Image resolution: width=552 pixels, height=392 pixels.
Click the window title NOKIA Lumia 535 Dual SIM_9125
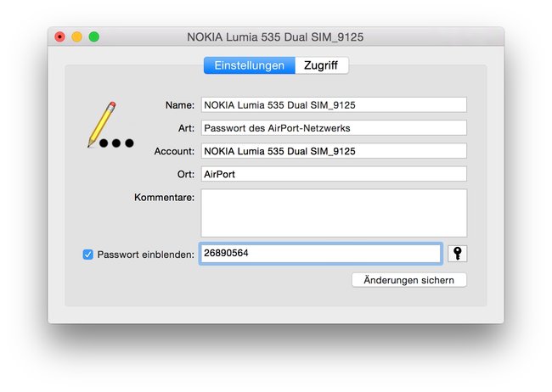(x=275, y=37)
